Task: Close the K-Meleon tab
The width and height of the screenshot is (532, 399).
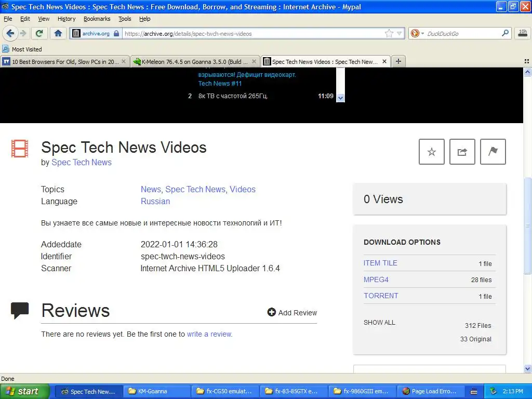Action: click(254, 61)
